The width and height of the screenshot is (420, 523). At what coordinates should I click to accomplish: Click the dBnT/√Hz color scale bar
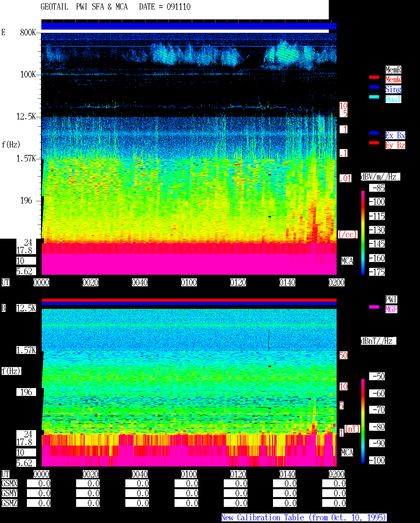[x=363, y=421]
